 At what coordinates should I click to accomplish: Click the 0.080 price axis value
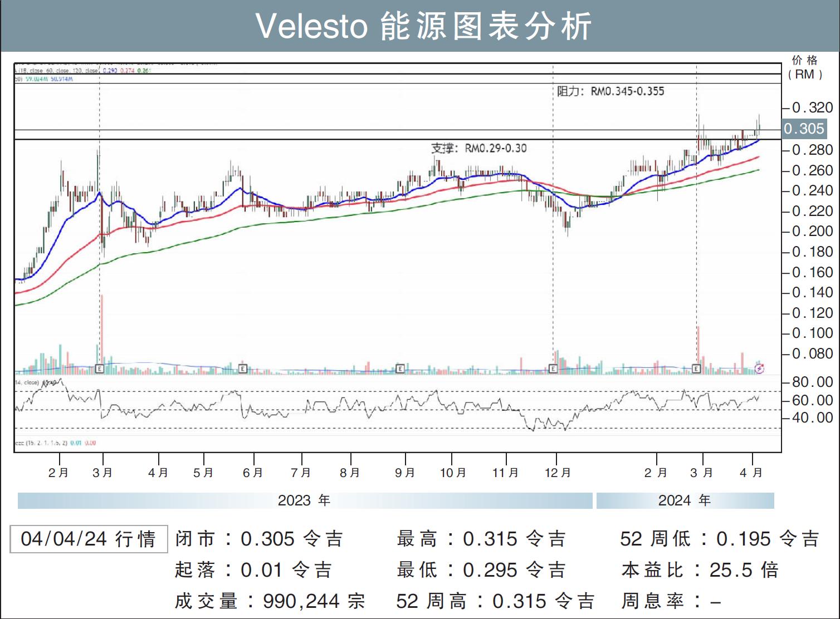(x=813, y=353)
